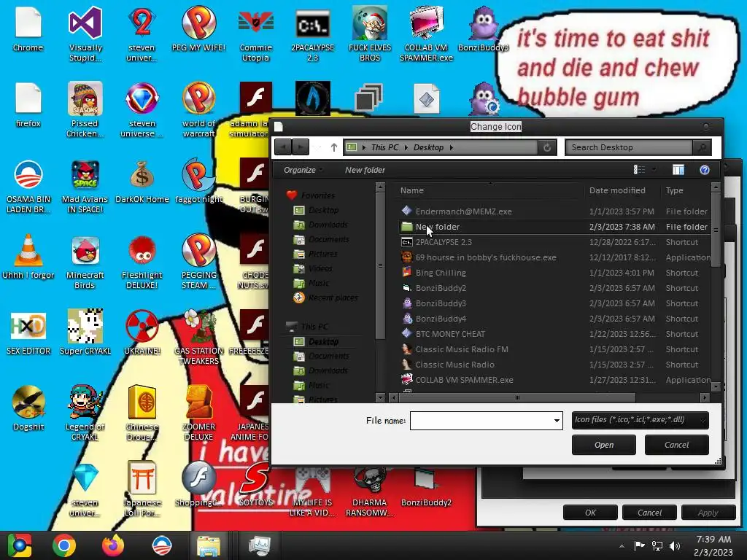Show hidden system tray icons
Viewport: 747px width, 560px height.
click(x=622, y=546)
